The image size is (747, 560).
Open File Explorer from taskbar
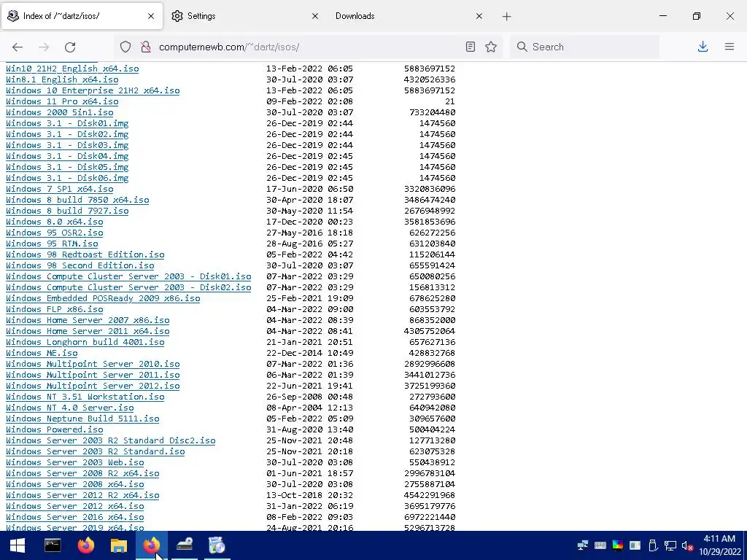coord(119,545)
